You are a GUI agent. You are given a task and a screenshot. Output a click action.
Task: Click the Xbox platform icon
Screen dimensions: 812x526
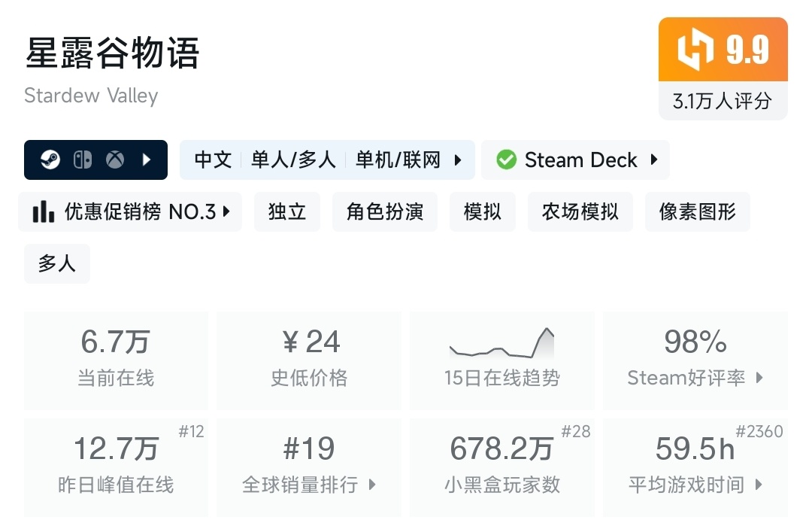pos(115,160)
